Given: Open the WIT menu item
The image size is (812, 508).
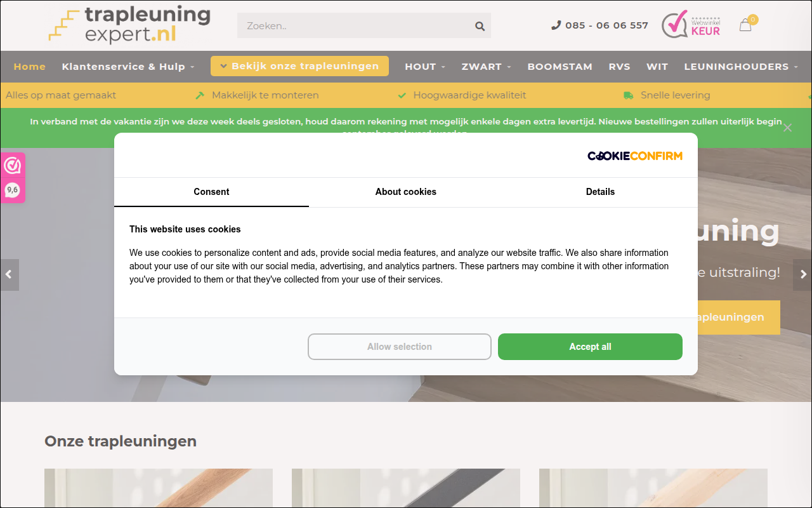Looking at the screenshot, I should [x=657, y=66].
